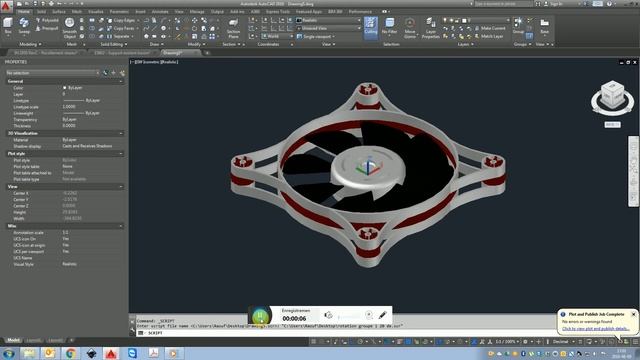Open the Decimal units dropdown
The width and height of the screenshot is (640, 360).
pos(563,341)
